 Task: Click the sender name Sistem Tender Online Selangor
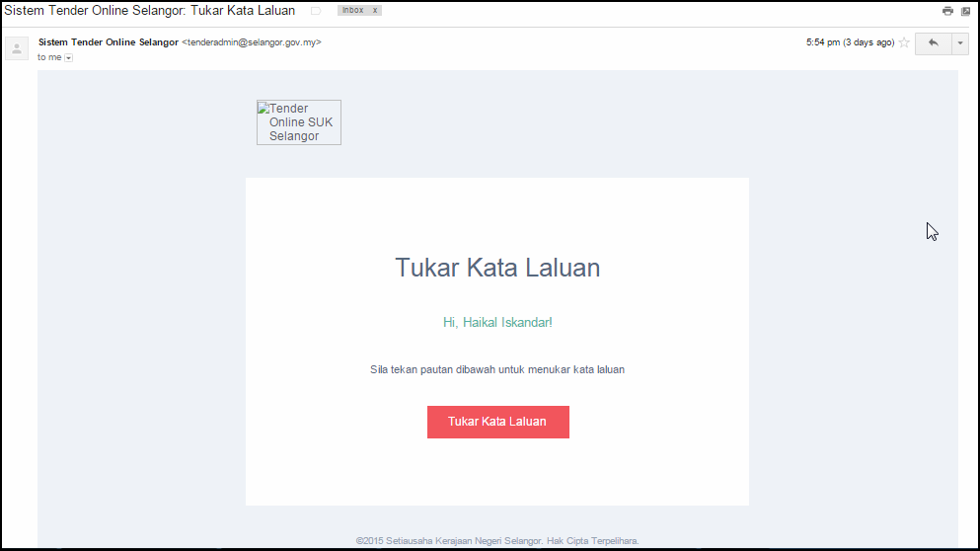click(109, 42)
